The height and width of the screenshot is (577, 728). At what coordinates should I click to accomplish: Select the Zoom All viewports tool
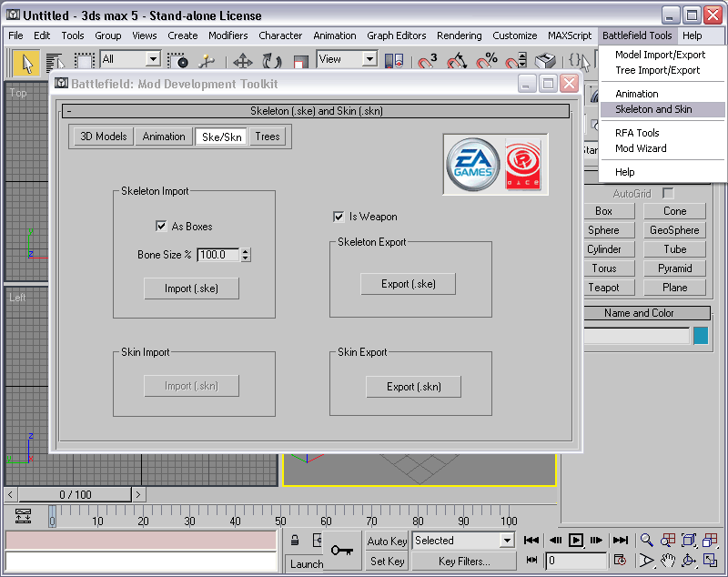(668, 540)
